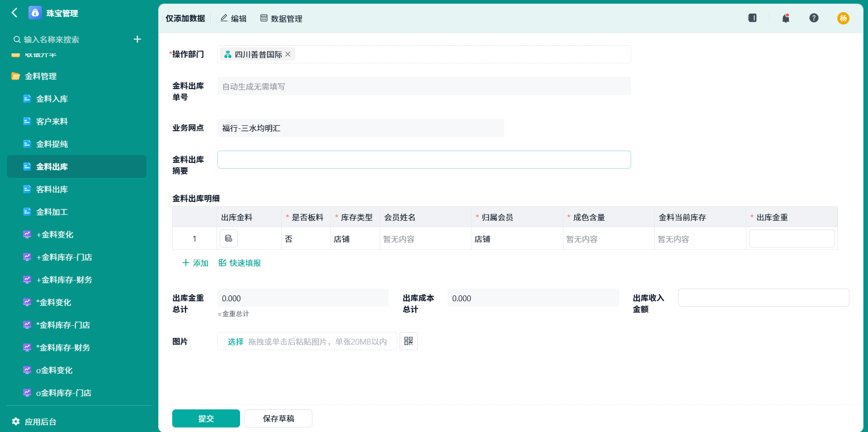The width and height of the screenshot is (868, 432).
Task: Open notifications bell icon
Action: (786, 18)
